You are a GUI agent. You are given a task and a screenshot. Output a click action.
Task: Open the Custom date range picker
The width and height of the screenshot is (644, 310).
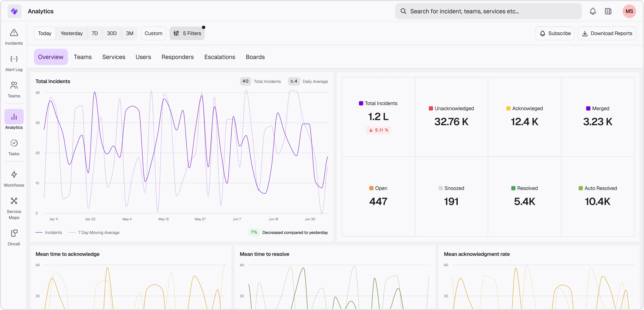coord(153,33)
